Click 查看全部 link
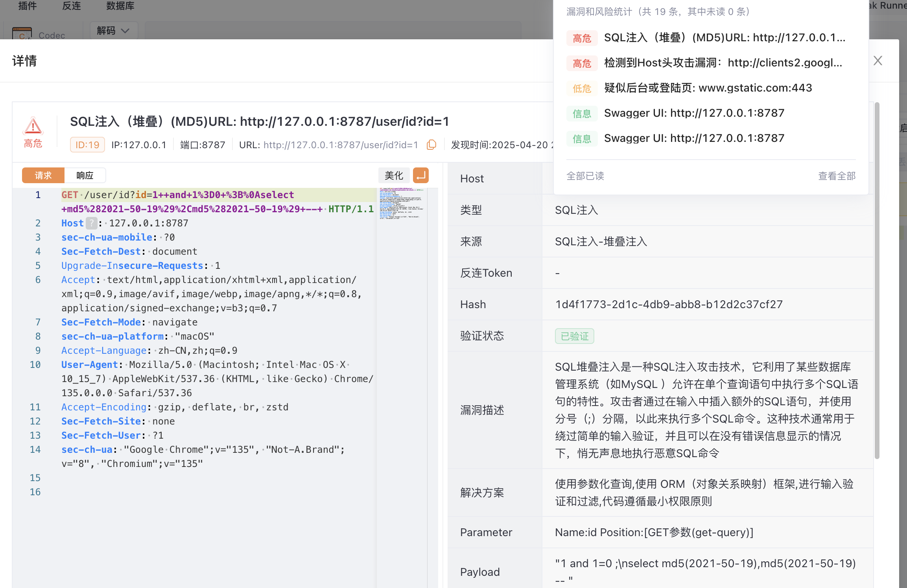 coord(837,176)
